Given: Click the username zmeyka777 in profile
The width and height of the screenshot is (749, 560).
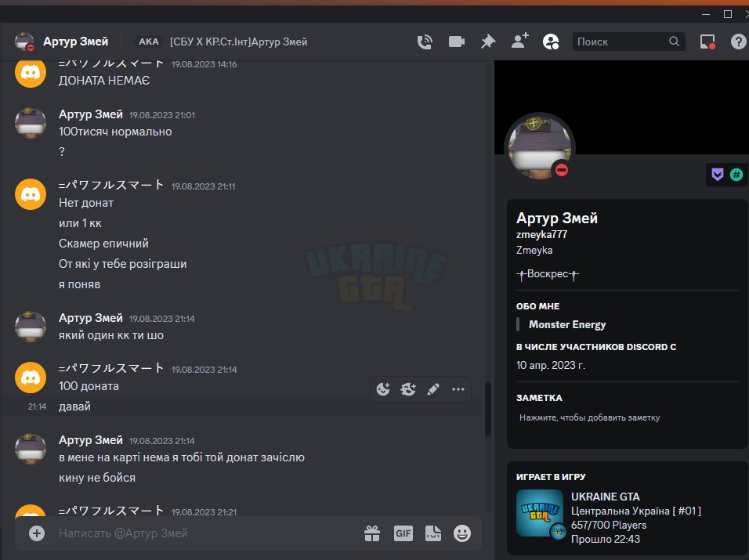Looking at the screenshot, I should click(541, 234).
